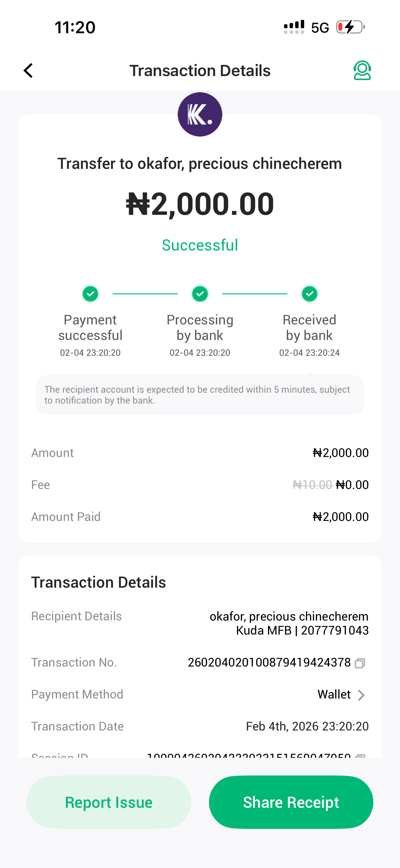Tap the recipient account Kuda MFB 2077791043
Image resolution: width=400 pixels, height=868 pixels.
[x=302, y=631]
